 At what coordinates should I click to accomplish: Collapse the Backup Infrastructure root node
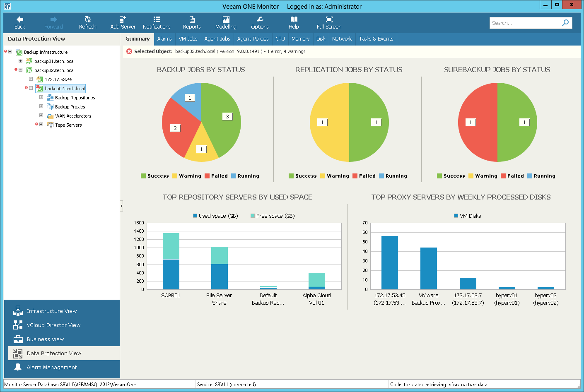10,52
